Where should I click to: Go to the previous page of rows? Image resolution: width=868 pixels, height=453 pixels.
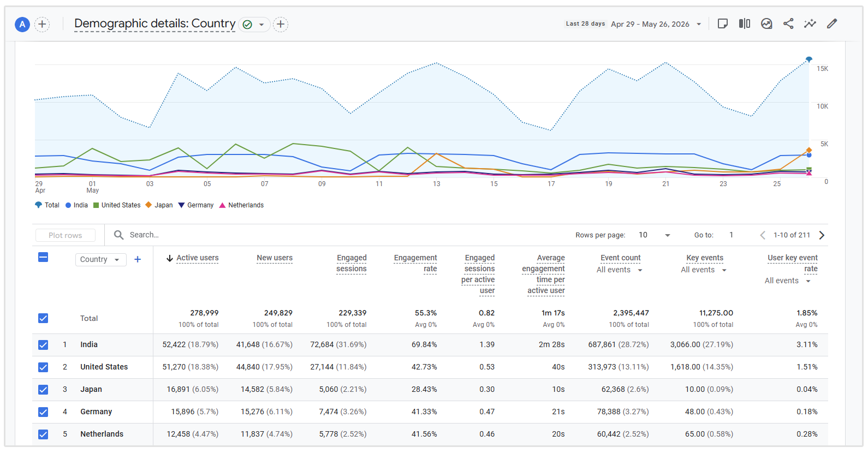click(x=763, y=235)
